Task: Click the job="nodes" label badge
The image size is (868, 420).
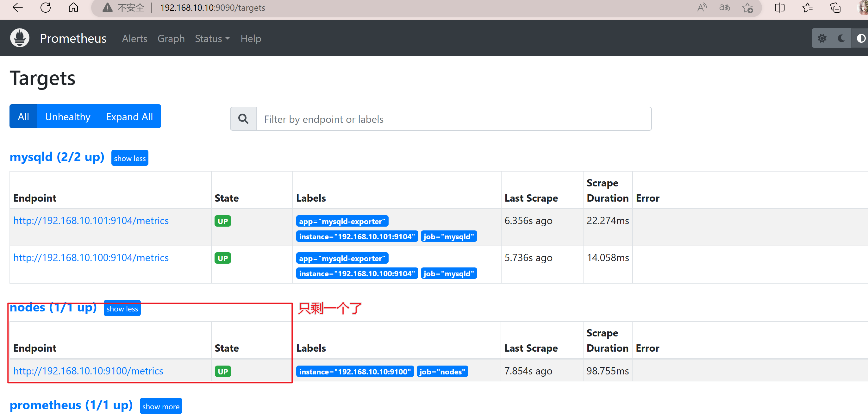Action: (x=442, y=372)
